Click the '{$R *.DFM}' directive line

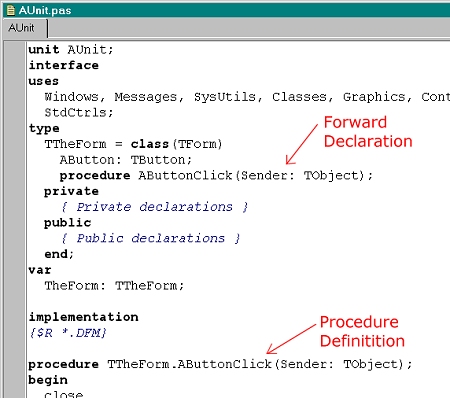point(68,333)
